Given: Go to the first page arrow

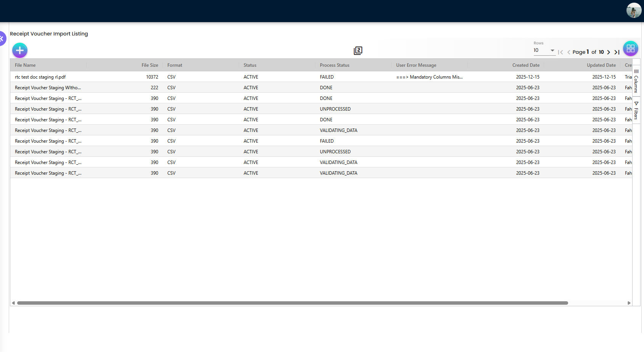Looking at the screenshot, I should coord(560,52).
